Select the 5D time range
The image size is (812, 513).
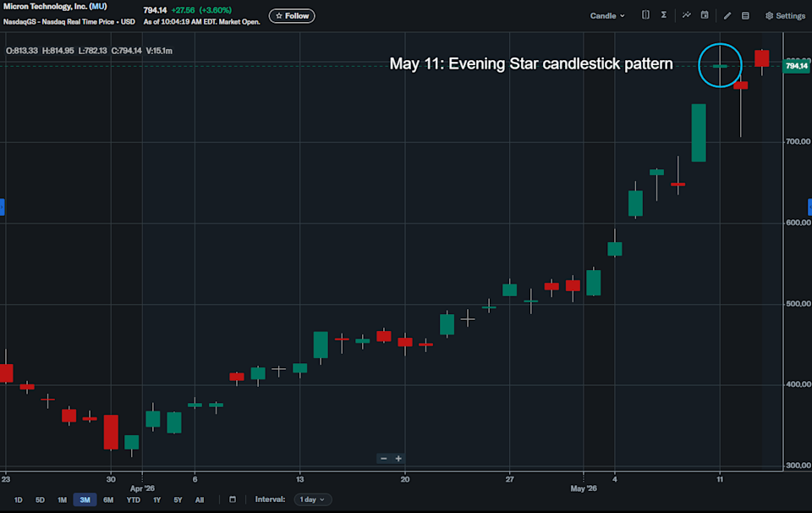[x=40, y=500]
